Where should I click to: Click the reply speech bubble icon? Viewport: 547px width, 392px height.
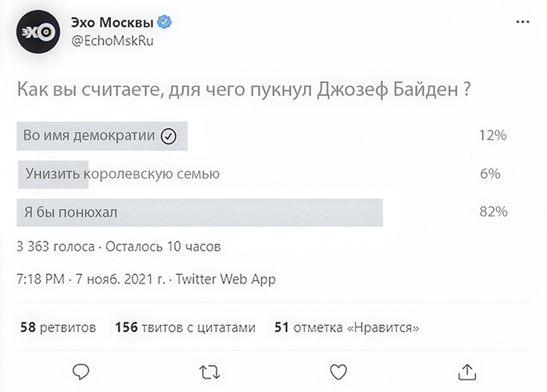tap(81, 370)
